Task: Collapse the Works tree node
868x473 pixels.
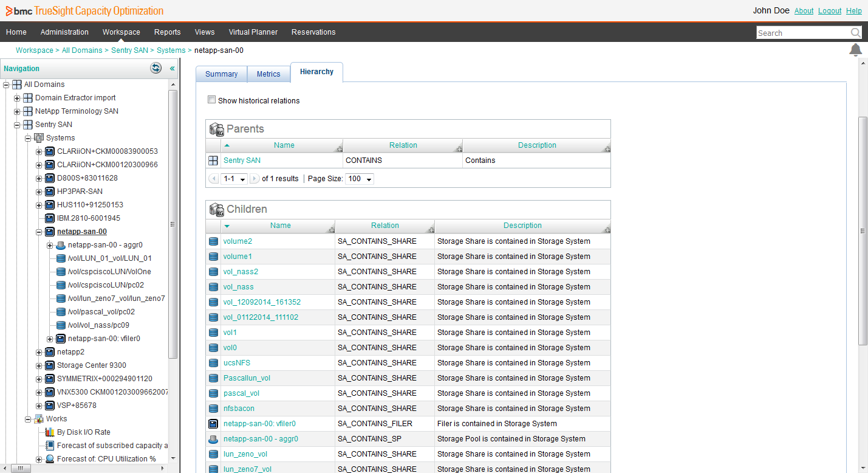Action: click(28, 419)
